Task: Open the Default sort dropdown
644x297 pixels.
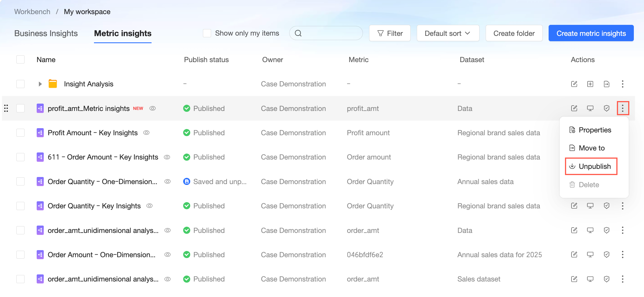Action: tap(448, 33)
